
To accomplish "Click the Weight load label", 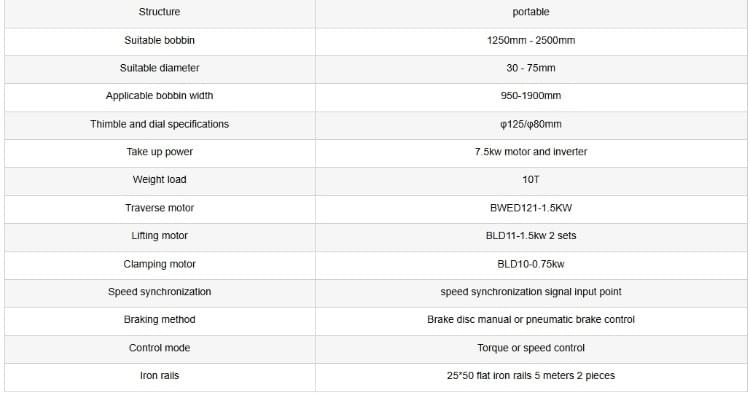I will click(x=160, y=179).
